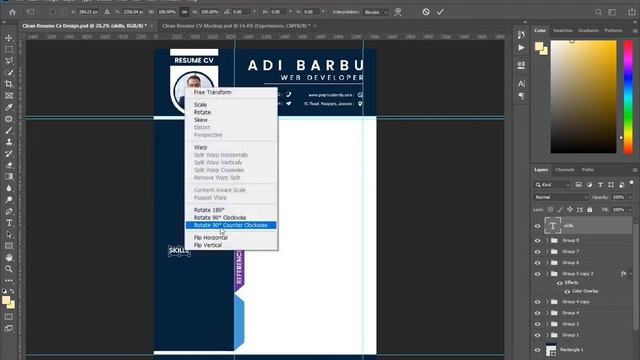Select the Brush tool
This screenshot has width=640, height=360.
[x=9, y=131]
